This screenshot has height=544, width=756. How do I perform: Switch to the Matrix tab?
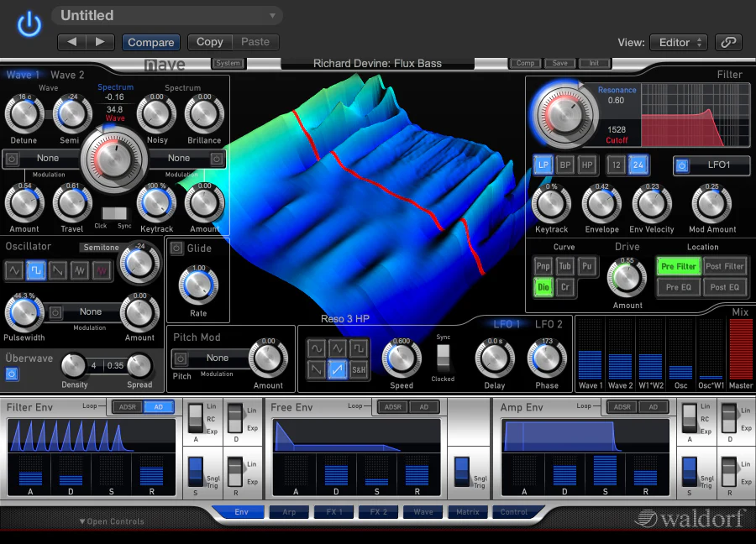click(468, 512)
